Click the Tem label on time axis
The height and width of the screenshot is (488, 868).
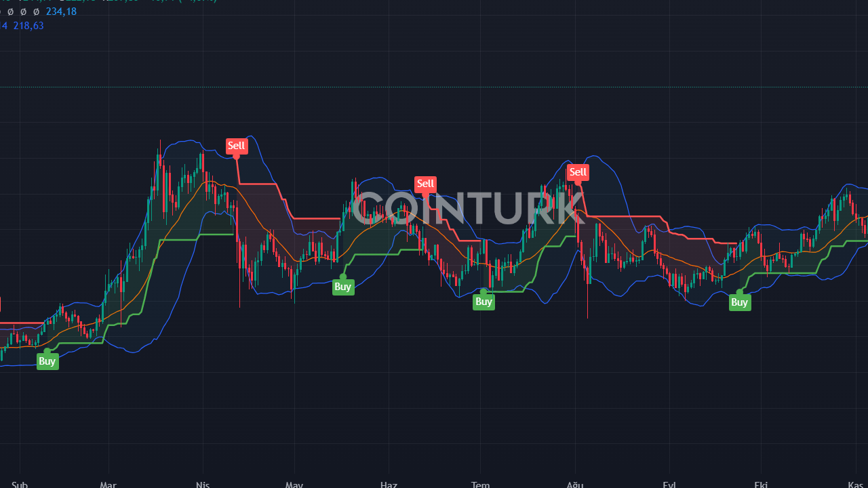(x=481, y=484)
